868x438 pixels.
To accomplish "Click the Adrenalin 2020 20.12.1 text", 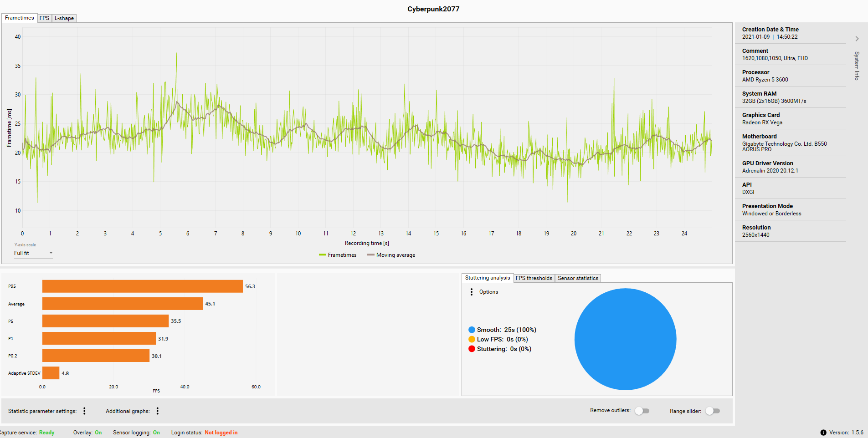I will click(x=770, y=171).
